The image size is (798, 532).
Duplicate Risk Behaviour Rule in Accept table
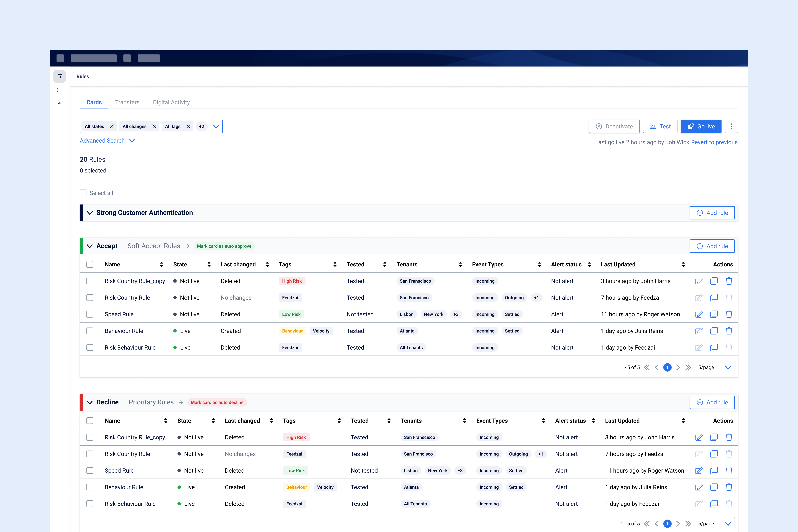pyautogui.click(x=714, y=347)
